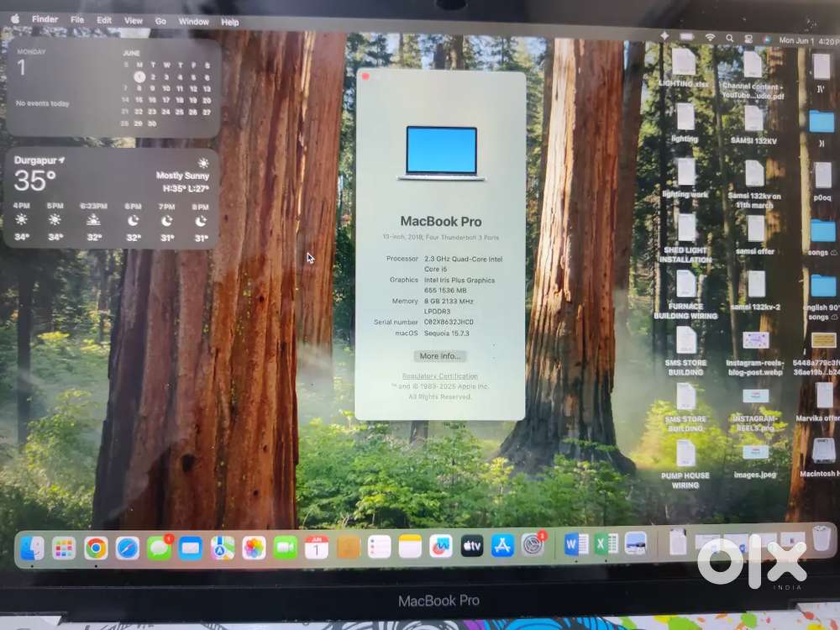This screenshot has width=840, height=630.
Task: Open Apple TV app in the dock
Action: pos(471,546)
